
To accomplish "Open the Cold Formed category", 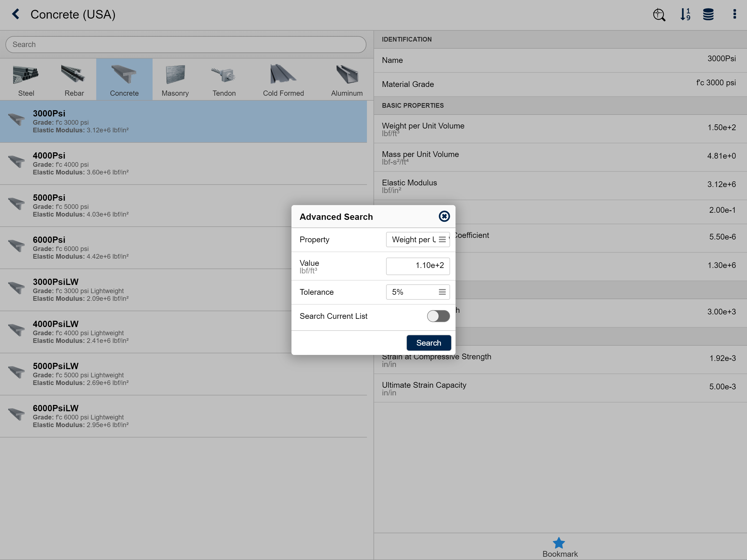I will (x=283, y=80).
